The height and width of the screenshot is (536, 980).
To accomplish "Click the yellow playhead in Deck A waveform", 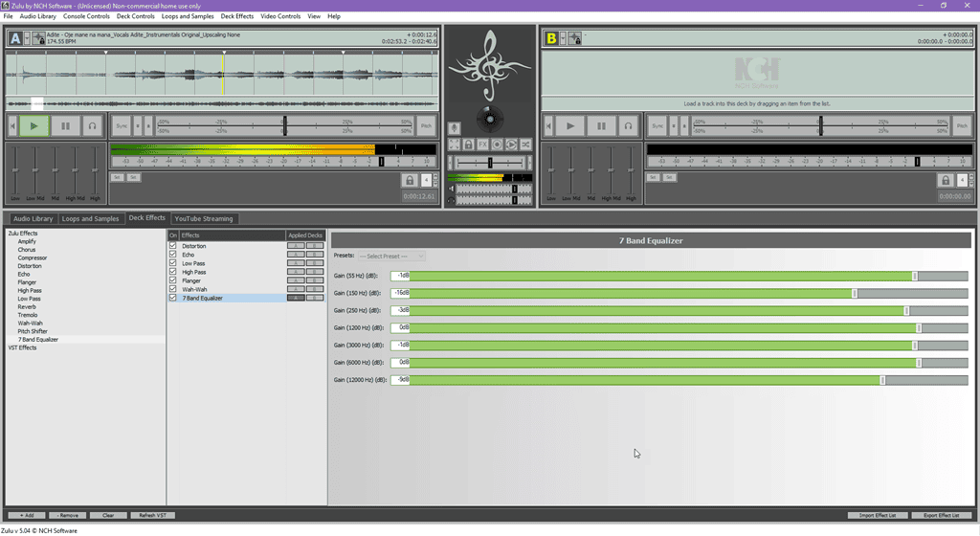I will pyautogui.click(x=224, y=74).
